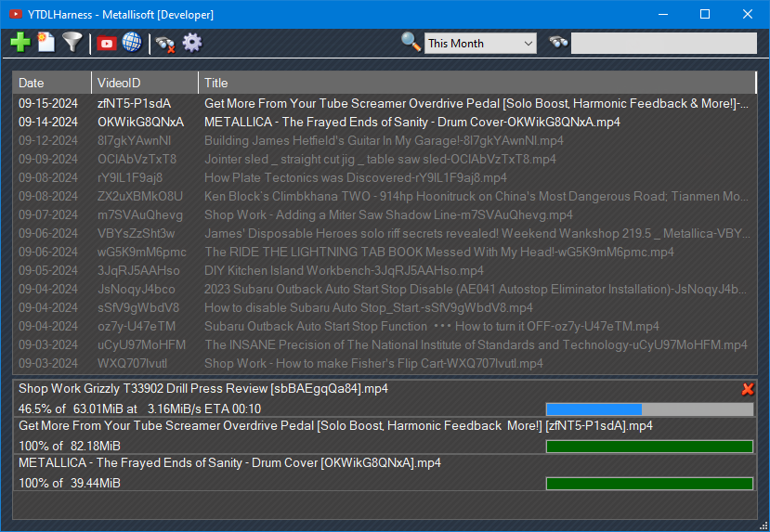Click the globe web browser icon
Screen dimensions: 770x532
(x=132, y=43)
